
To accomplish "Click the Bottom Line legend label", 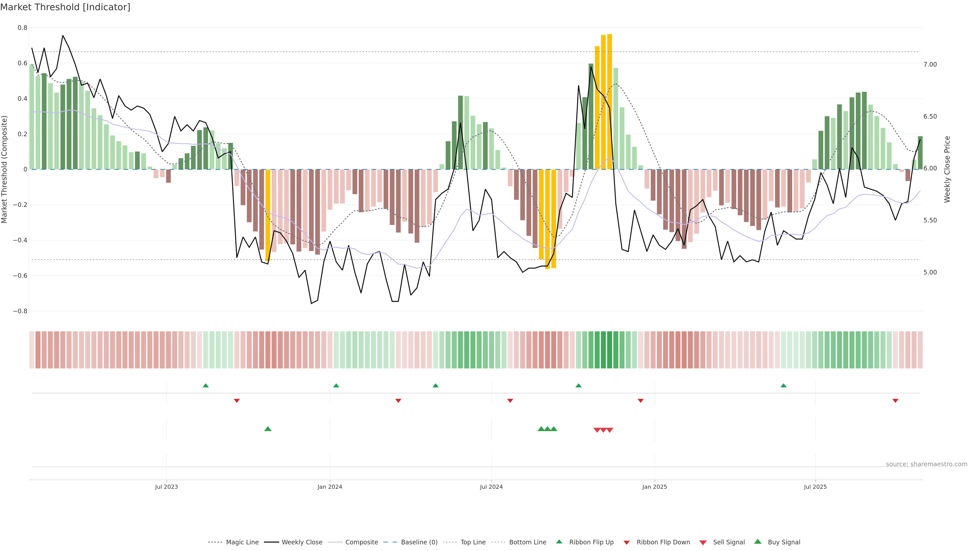I will pos(527,542).
